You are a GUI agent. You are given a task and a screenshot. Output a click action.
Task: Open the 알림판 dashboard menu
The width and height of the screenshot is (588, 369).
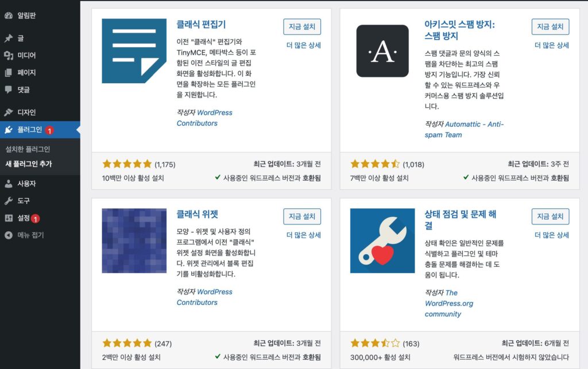pos(26,15)
